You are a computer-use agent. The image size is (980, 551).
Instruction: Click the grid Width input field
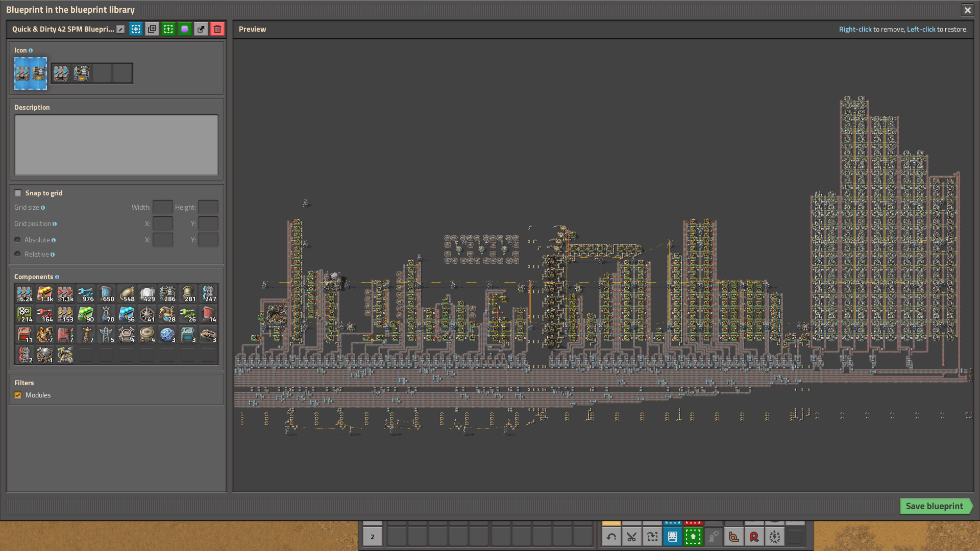(x=163, y=207)
